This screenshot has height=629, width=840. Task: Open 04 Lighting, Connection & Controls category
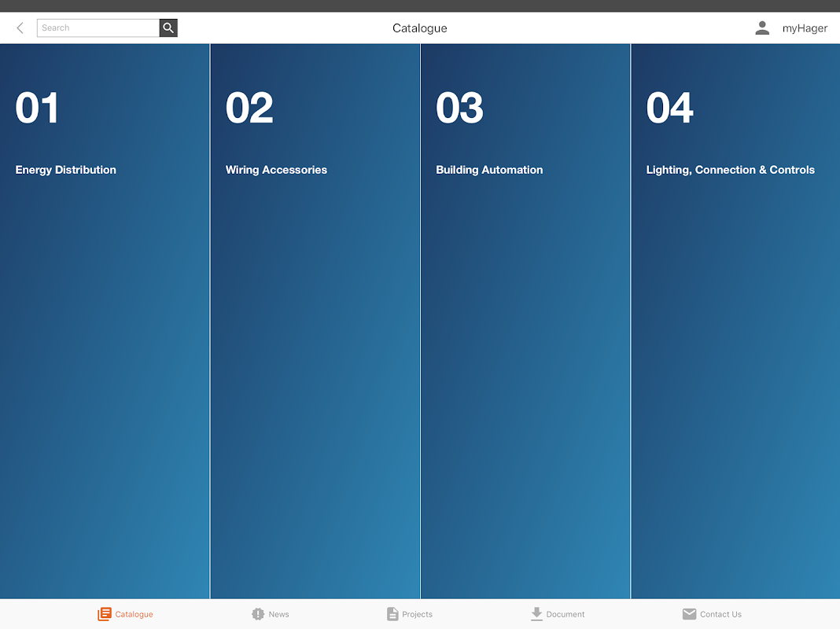click(x=735, y=322)
